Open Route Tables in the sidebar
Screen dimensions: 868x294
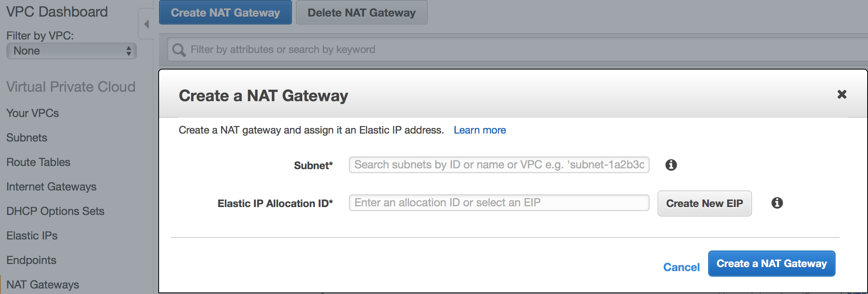(x=38, y=162)
